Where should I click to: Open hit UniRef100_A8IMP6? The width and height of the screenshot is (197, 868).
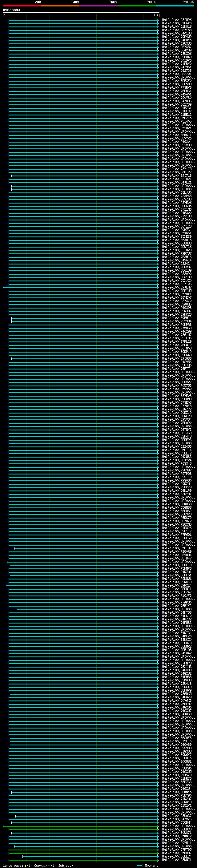pyautogui.click(x=176, y=20)
